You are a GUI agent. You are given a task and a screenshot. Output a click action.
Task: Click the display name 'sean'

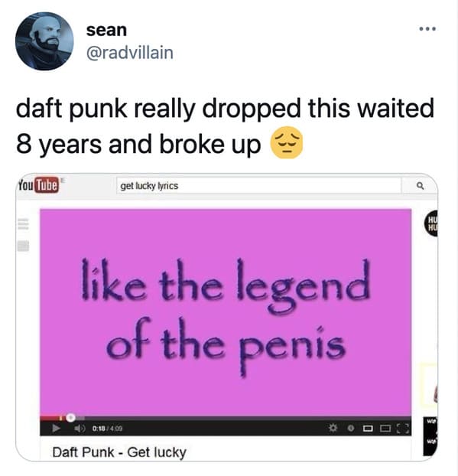pos(106,30)
